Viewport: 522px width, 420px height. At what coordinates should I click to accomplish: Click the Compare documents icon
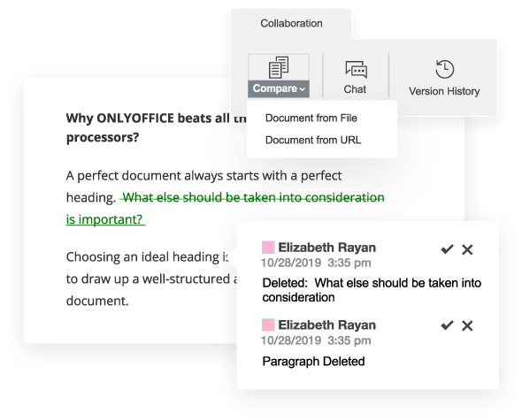tap(279, 67)
